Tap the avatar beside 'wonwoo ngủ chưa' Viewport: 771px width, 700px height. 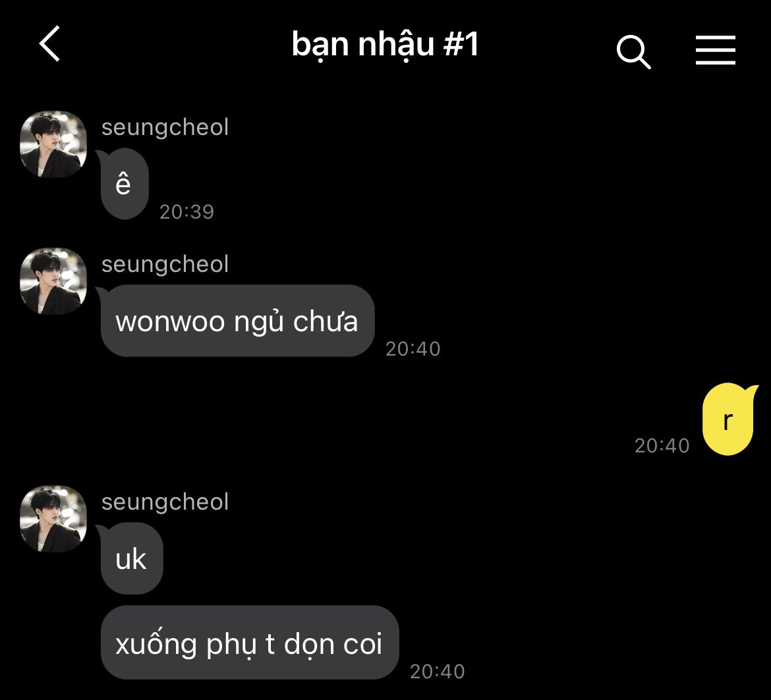53,281
